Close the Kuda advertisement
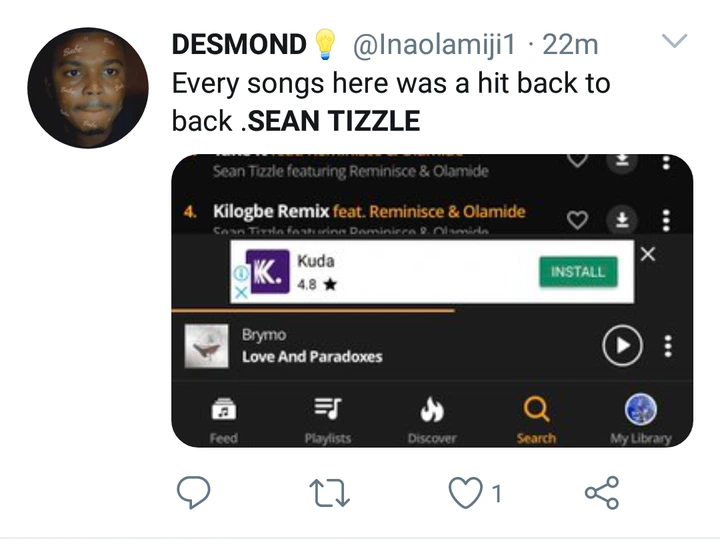Image resolution: width=720 pixels, height=549 pixels. click(648, 254)
